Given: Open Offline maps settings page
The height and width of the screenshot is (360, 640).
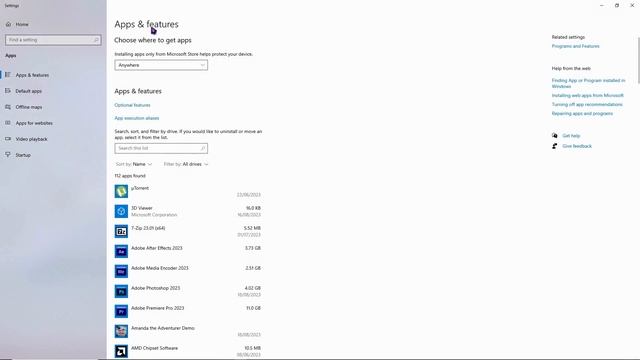Looking at the screenshot, I should click(x=29, y=107).
